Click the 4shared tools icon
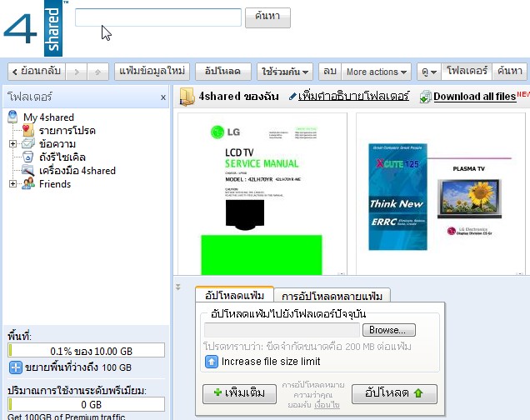 [x=28, y=170]
